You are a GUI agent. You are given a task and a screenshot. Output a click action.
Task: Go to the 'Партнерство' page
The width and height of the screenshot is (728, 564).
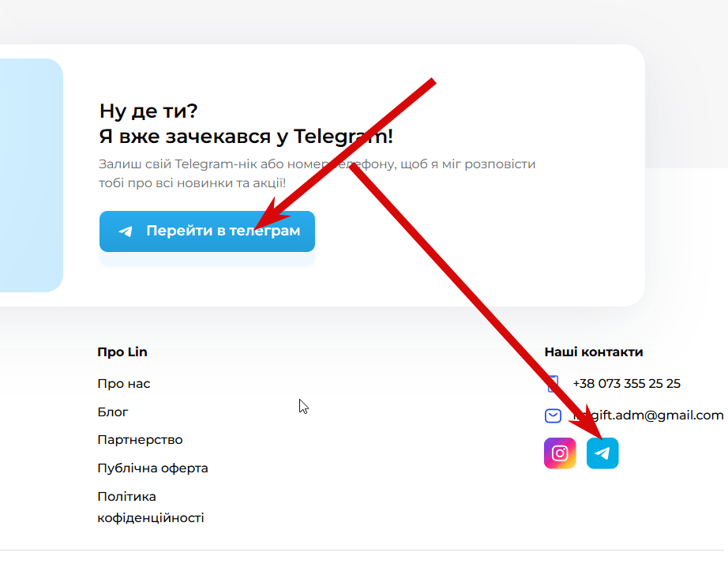(140, 440)
